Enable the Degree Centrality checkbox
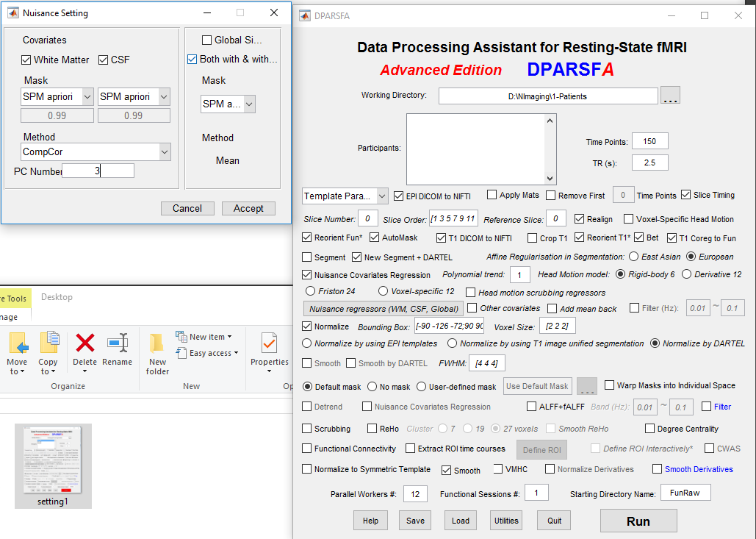The width and height of the screenshot is (756, 539). [649, 428]
